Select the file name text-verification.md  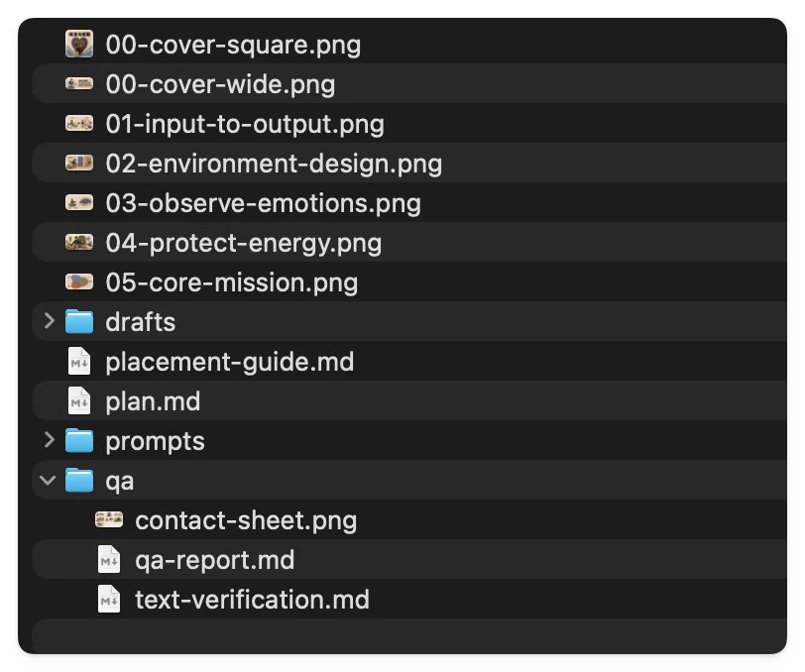(252, 600)
